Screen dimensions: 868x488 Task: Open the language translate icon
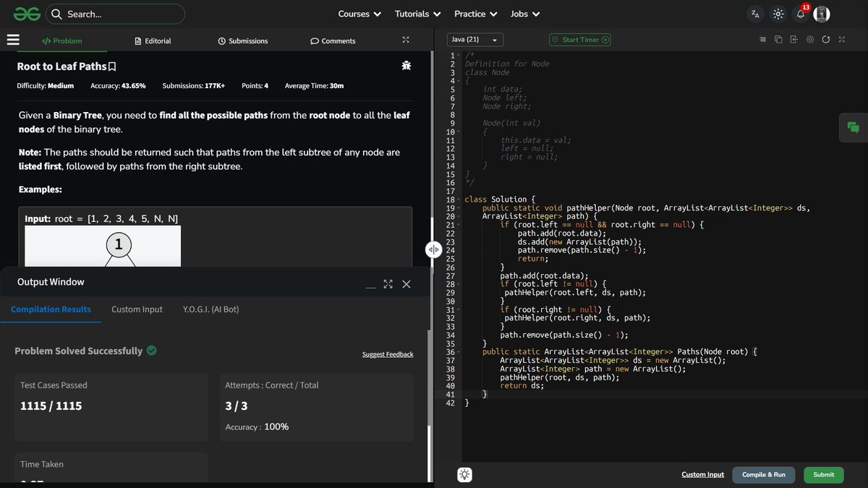point(755,14)
